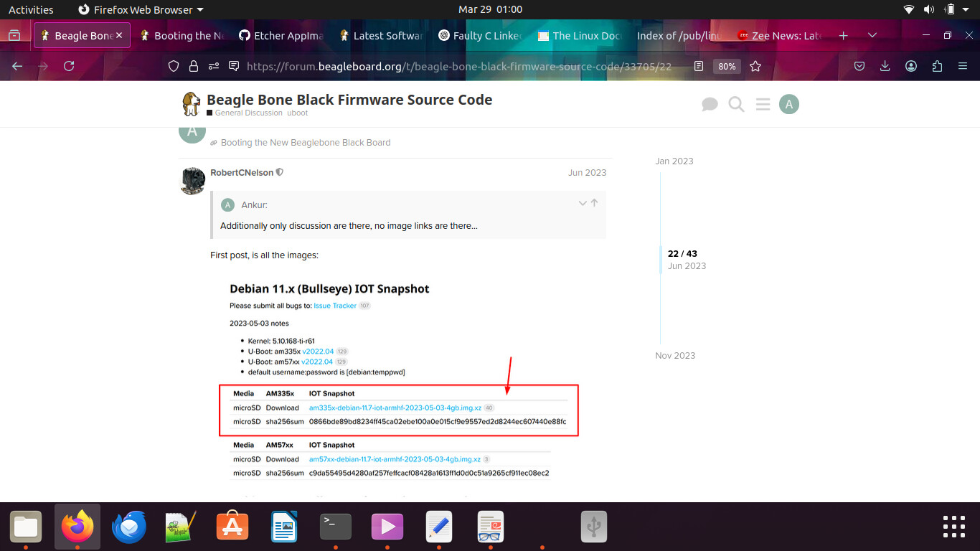Screen dimensions: 980x551
Task: Open user avatar A profile menu
Action: point(789,105)
